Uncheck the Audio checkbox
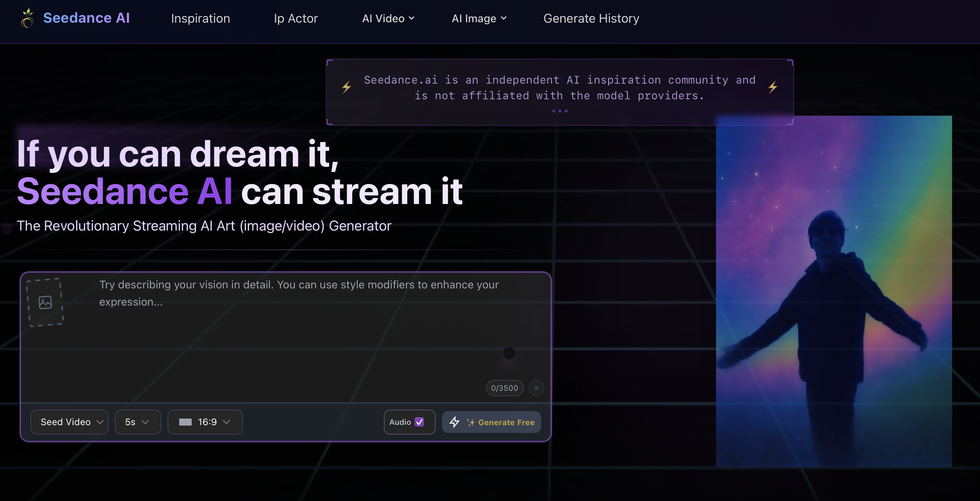980x501 pixels. pyautogui.click(x=419, y=422)
